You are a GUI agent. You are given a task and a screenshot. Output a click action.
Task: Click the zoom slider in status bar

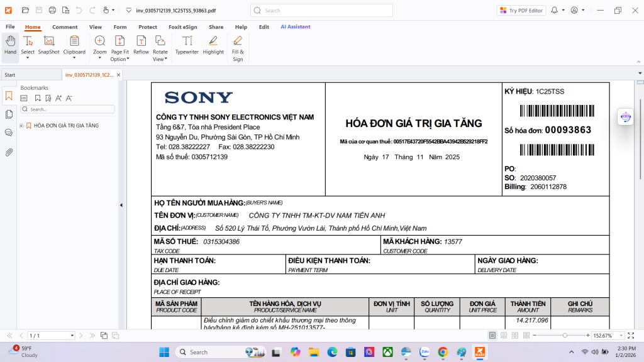tap(565, 336)
